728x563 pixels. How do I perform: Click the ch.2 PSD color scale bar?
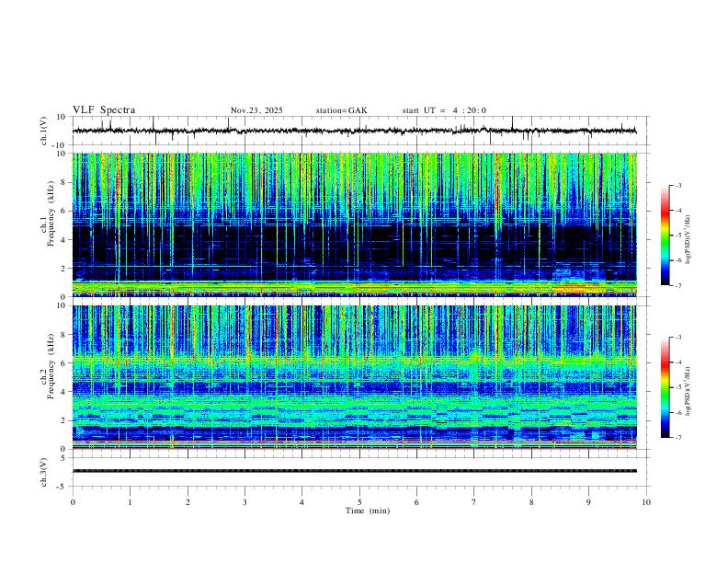pos(665,387)
